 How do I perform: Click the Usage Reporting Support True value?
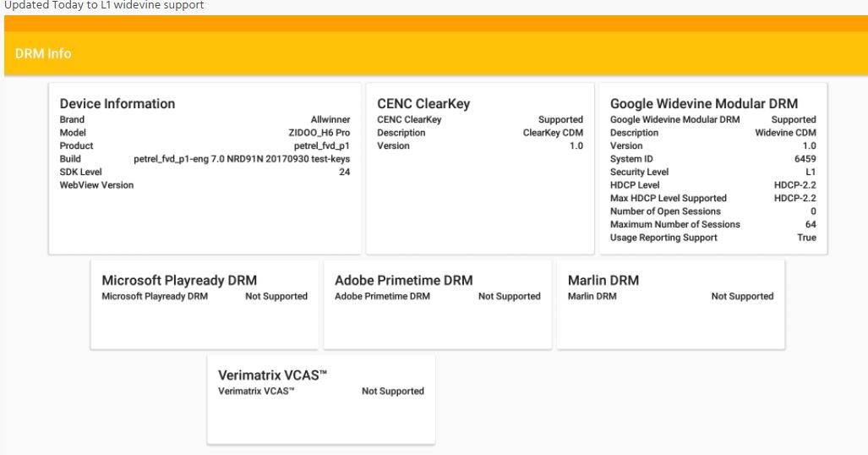coord(806,238)
